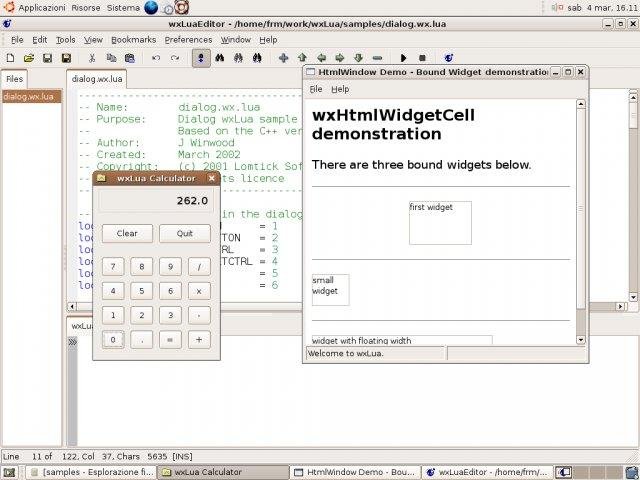Click the calculator multiply x button

click(x=199, y=291)
